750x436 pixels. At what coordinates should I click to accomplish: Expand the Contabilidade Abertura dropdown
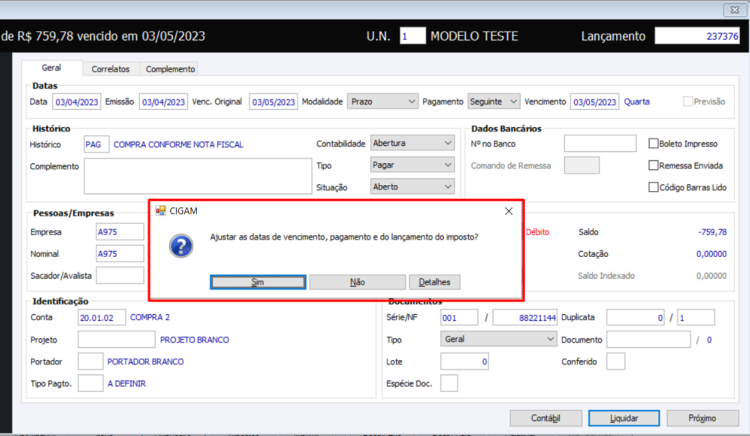click(412, 143)
